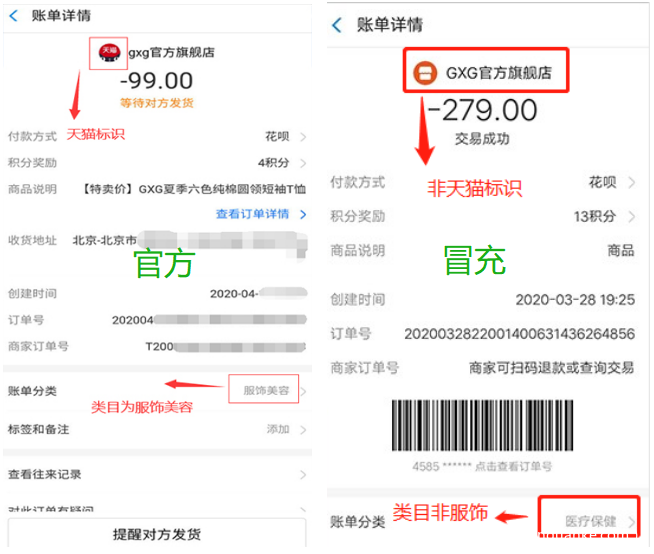Open 服饰美容 bill category selector
The image size is (654, 554).
click(266, 390)
